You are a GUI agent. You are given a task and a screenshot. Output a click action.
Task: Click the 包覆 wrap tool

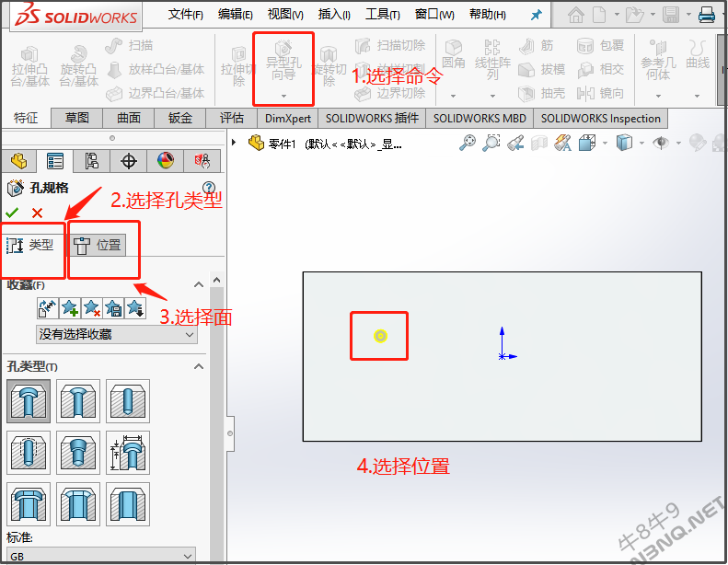[x=601, y=45]
